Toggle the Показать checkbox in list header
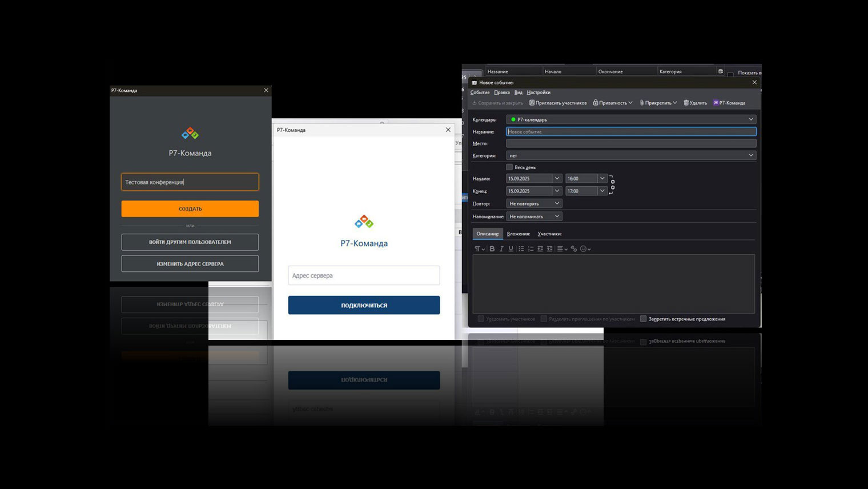 (x=730, y=74)
